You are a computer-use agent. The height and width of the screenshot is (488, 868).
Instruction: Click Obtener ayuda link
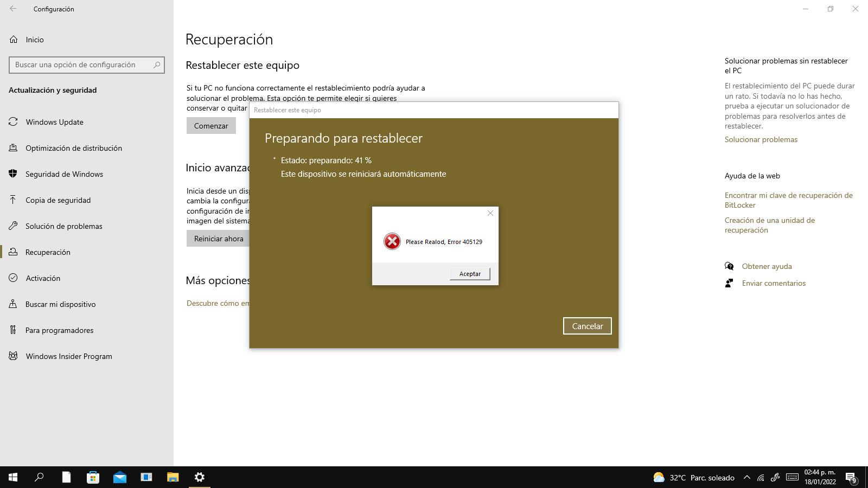point(767,266)
